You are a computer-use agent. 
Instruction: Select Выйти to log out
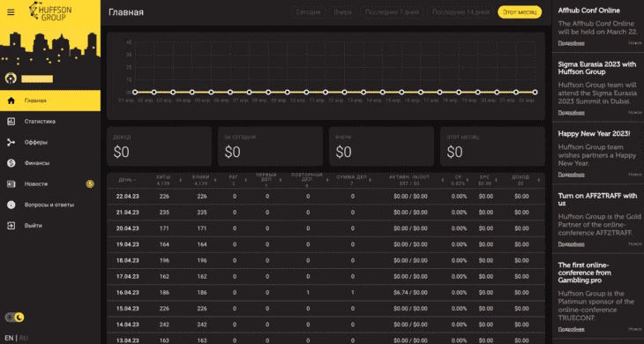click(x=50, y=226)
